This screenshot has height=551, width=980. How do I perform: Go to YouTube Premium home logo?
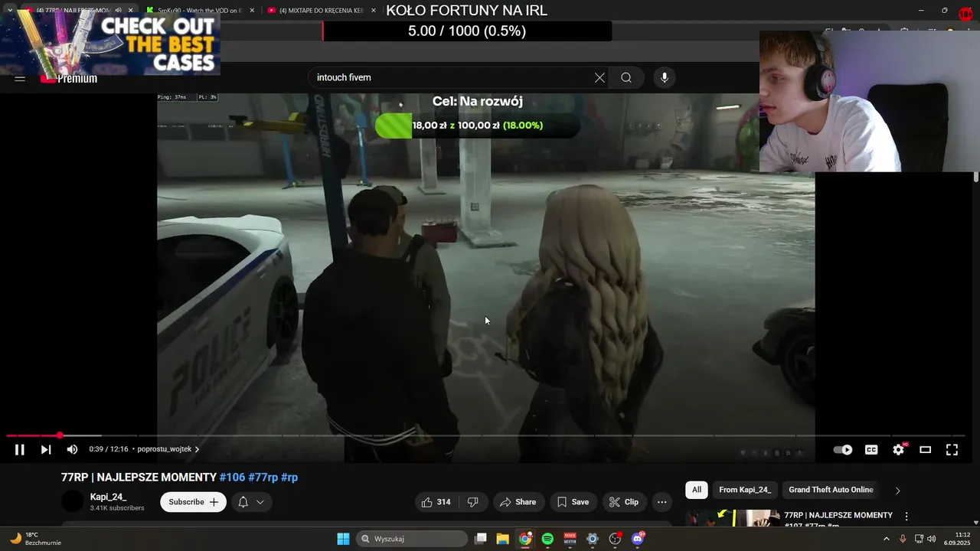[69, 78]
